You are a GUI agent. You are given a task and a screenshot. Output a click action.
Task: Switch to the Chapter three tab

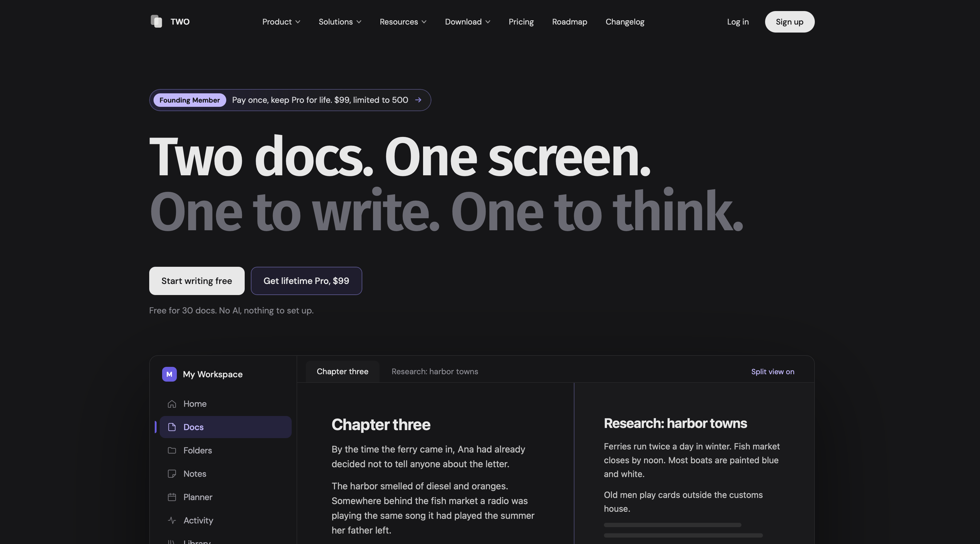[x=342, y=371]
